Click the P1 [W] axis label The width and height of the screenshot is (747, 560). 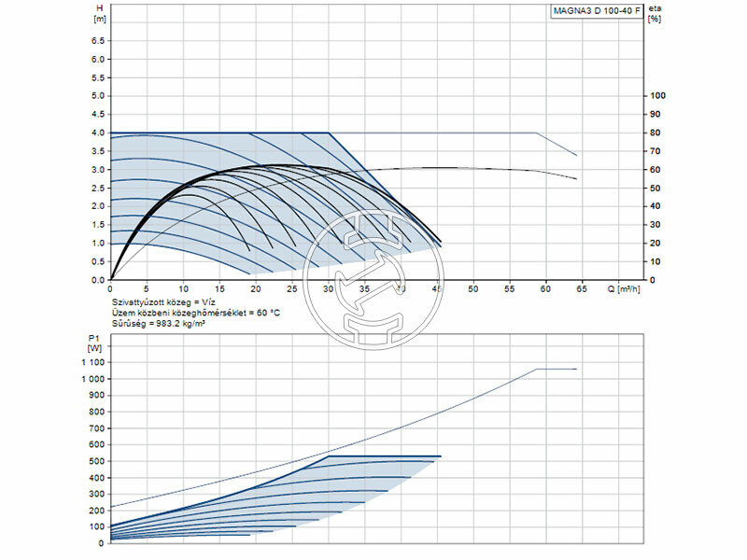coord(93,343)
